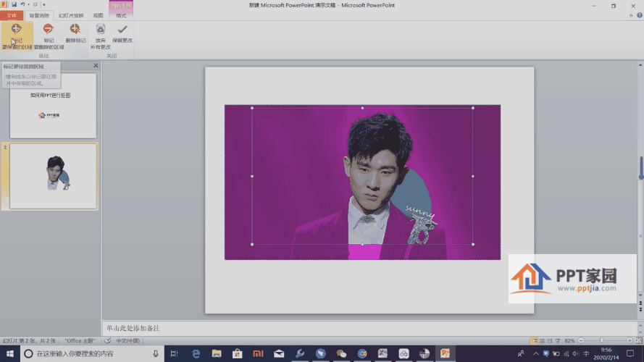
Task: Switch to Slide Sorter view
Action: [542, 341]
